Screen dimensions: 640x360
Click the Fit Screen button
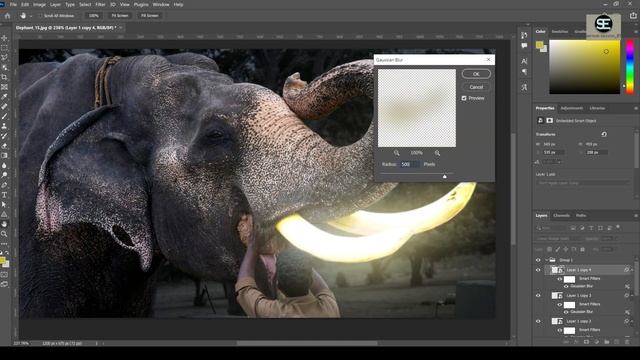(120, 16)
